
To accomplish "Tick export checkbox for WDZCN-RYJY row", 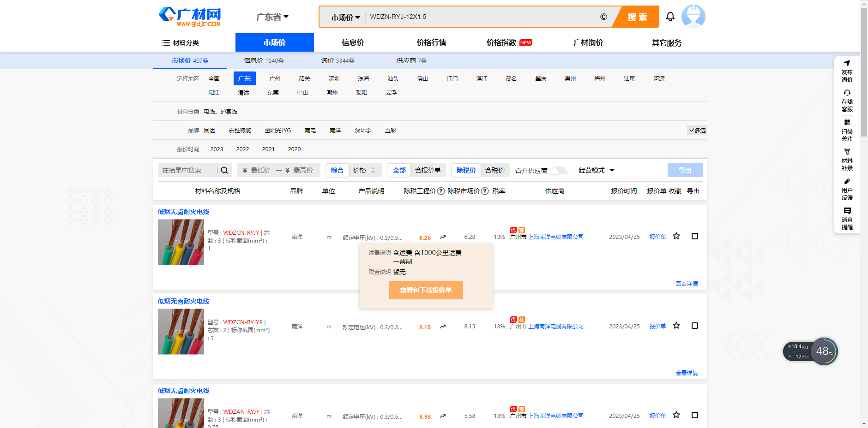I will pos(694,236).
